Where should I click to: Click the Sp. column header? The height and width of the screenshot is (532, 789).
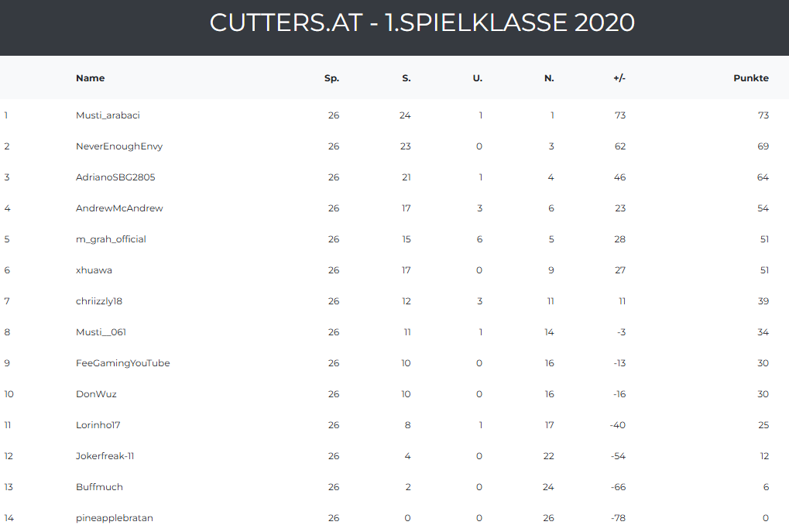click(331, 78)
